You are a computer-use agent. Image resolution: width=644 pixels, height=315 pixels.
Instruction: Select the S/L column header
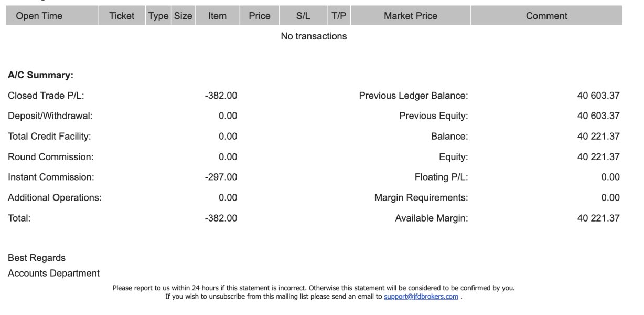click(x=303, y=16)
